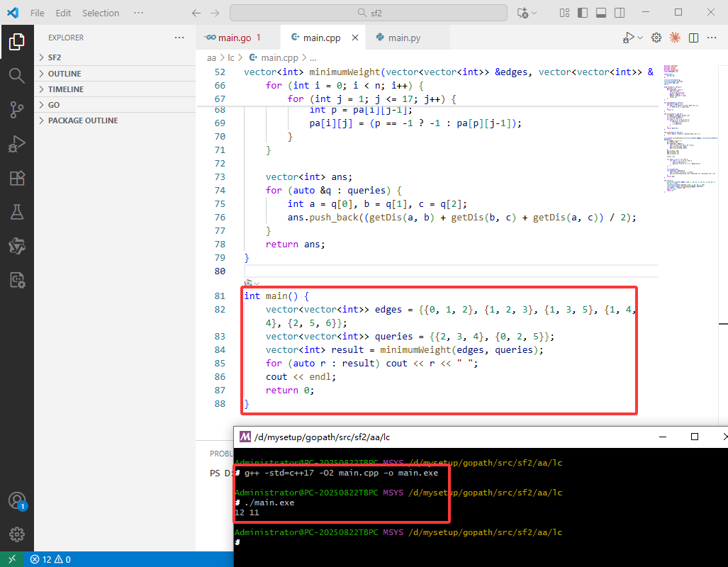728x567 pixels.
Task: Expand the TIMELINE section
Action: [115, 89]
